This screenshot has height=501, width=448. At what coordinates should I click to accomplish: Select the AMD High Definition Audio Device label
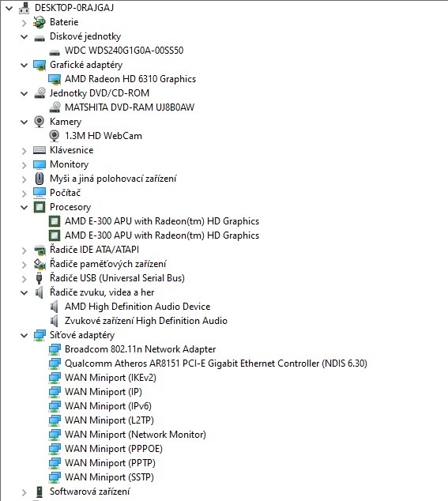(137, 307)
